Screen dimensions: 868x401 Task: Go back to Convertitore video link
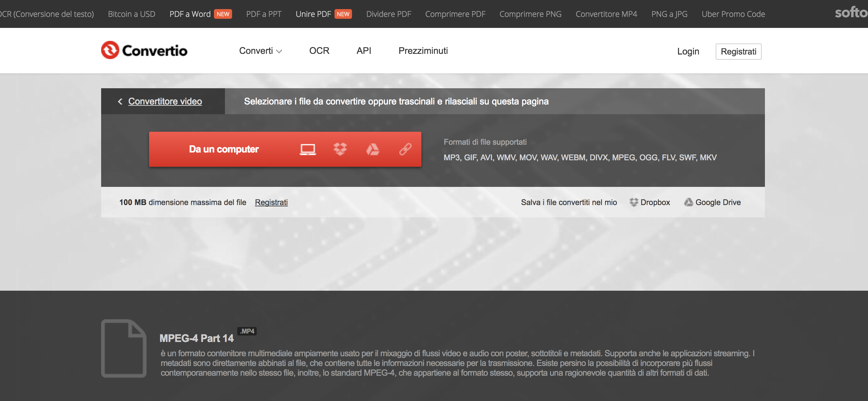(x=165, y=101)
